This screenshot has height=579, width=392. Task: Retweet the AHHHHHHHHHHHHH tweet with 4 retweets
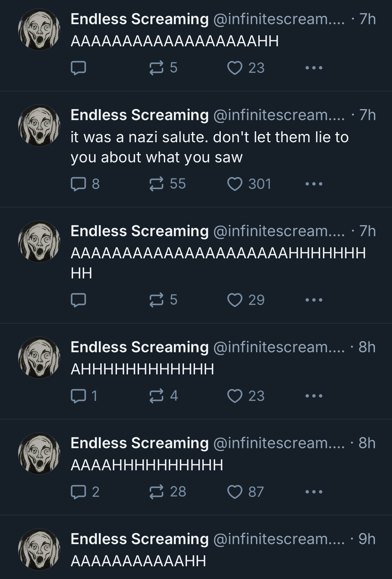click(x=156, y=396)
